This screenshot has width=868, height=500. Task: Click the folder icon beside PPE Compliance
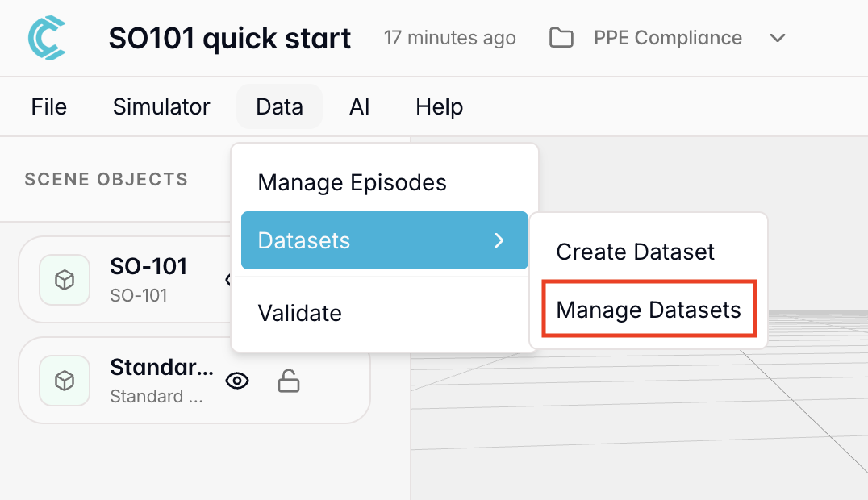(x=561, y=38)
